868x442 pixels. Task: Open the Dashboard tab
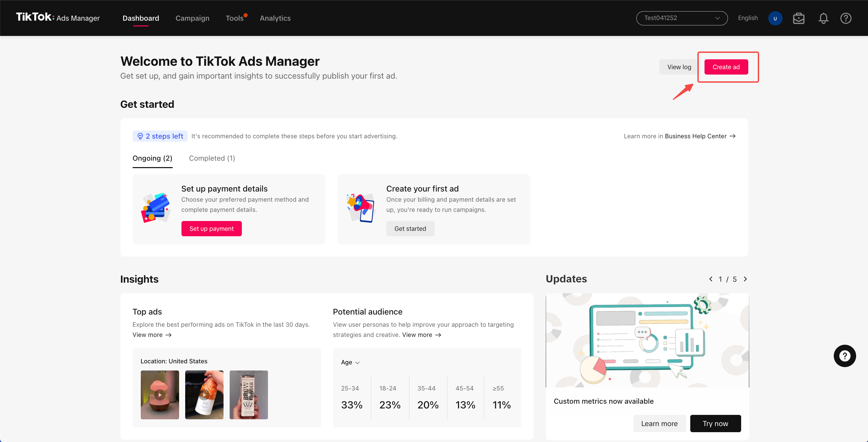141,18
